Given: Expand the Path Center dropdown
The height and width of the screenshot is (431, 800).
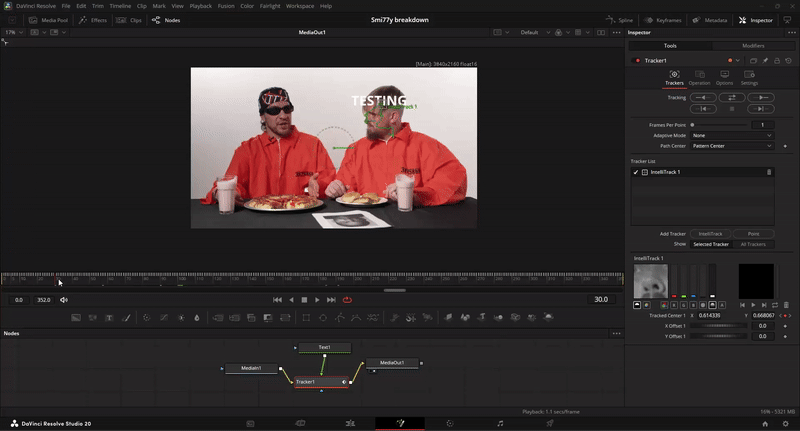Looking at the screenshot, I should pos(732,146).
